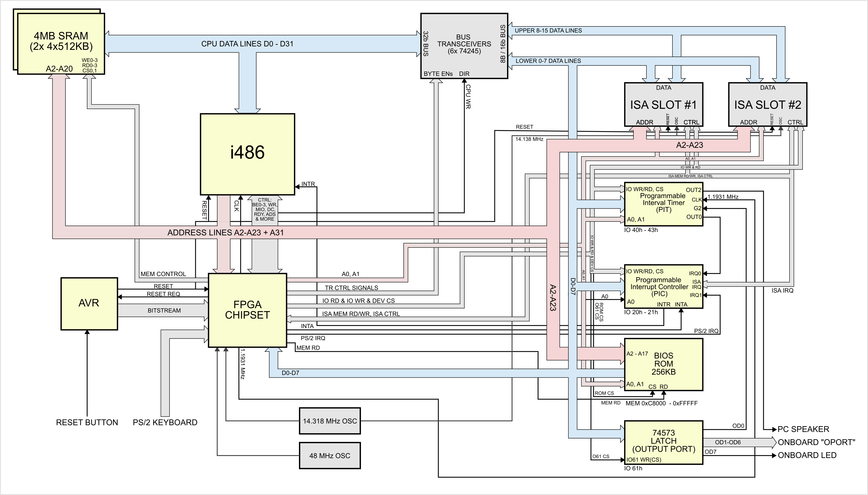Screen dimensions: 868x495
Task: Select the 14.318 MHz OSC box
Action: coord(330,421)
